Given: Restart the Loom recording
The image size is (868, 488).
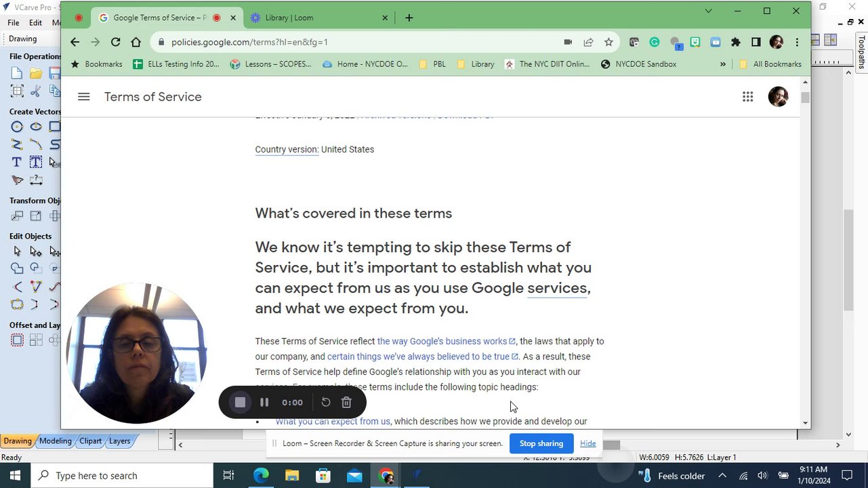Looking at the screenshot, I should point(326,403).
